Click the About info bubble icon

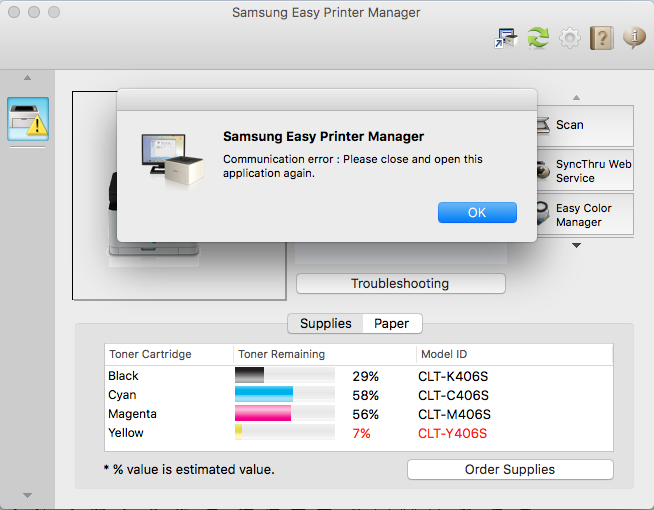coord(634,38)
